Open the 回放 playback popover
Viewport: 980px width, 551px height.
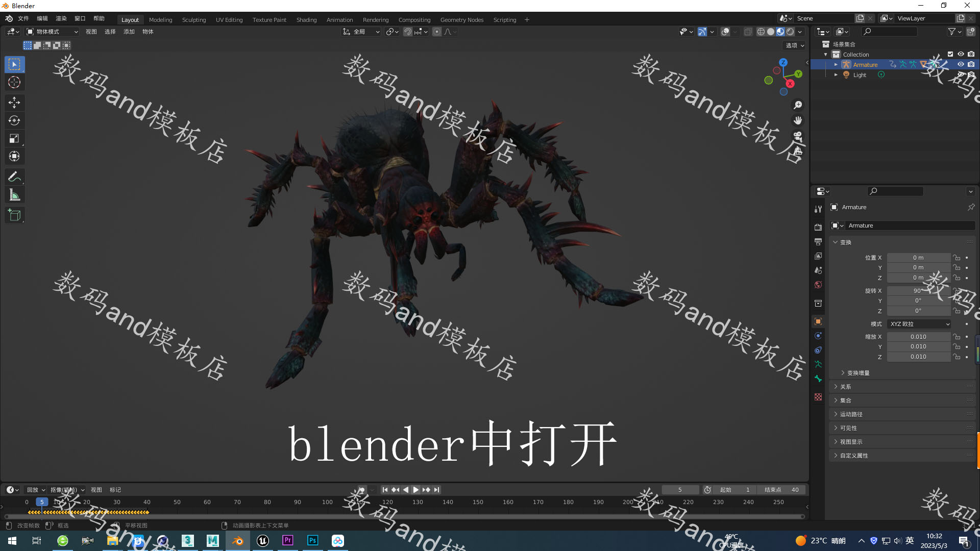click(x=36, y=490)
